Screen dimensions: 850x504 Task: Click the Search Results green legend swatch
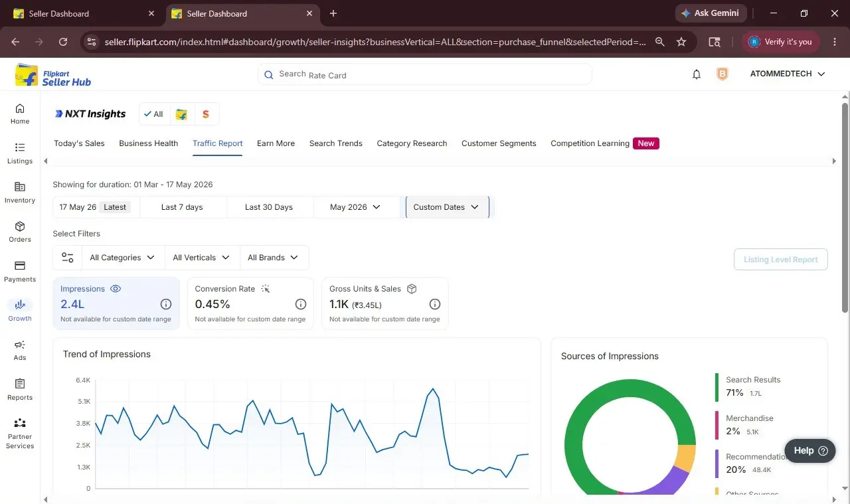pos(717,387)
